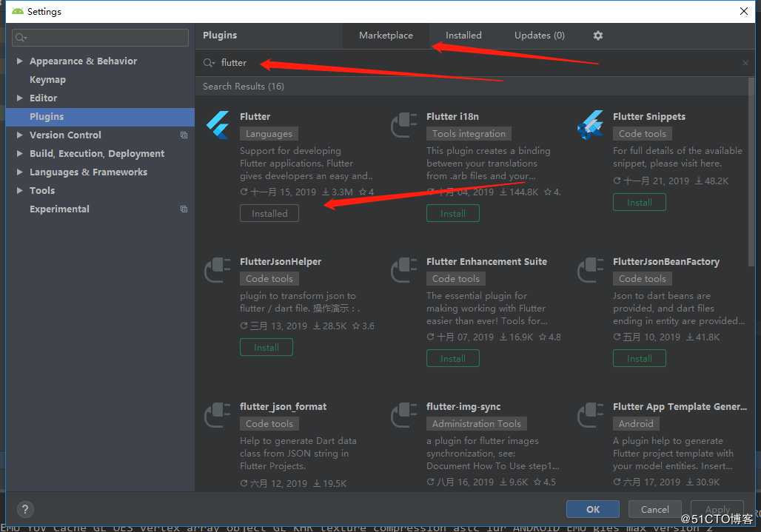This screenshot has width=761, height=532.
Task: Open the plugins gear settings icon
Action: [598, 36]
